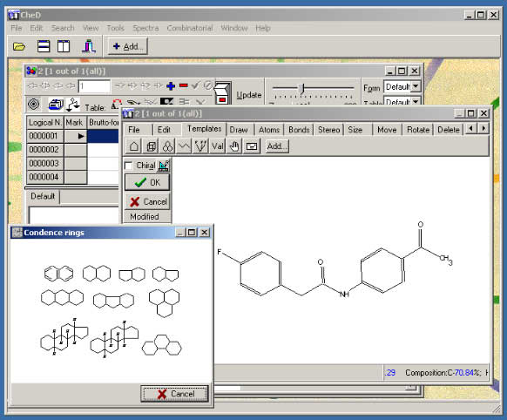Click the horizontal split windows icon
Image resolution: width=507 pixels, height=420 pixels.
44,46
